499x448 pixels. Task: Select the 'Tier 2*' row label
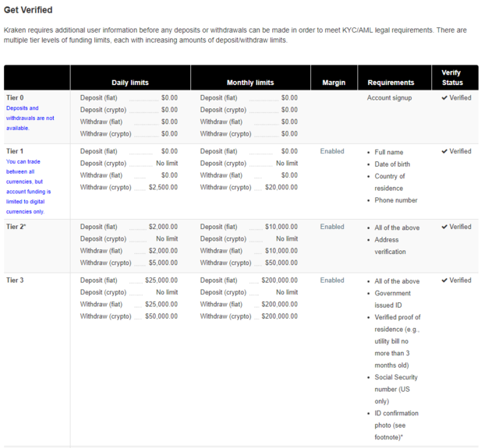[16, 227]
